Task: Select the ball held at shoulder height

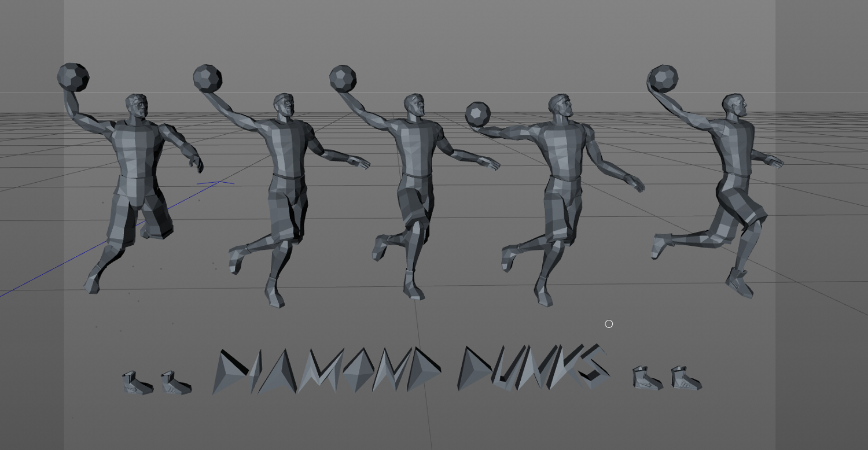Action: [478, 115]
